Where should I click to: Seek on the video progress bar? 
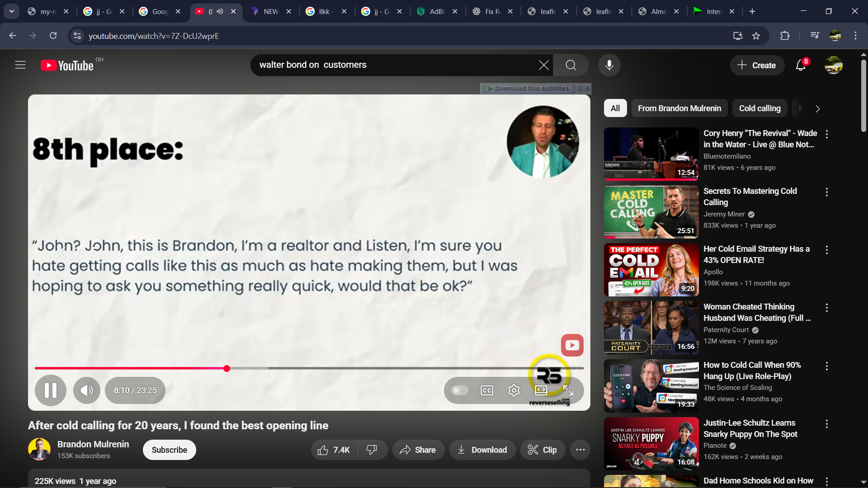pyautogui.click(x=362, y=368)
